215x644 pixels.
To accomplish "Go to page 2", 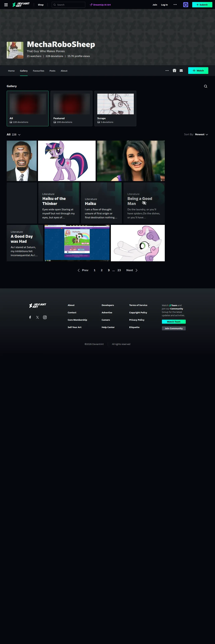I will [102, 270].
